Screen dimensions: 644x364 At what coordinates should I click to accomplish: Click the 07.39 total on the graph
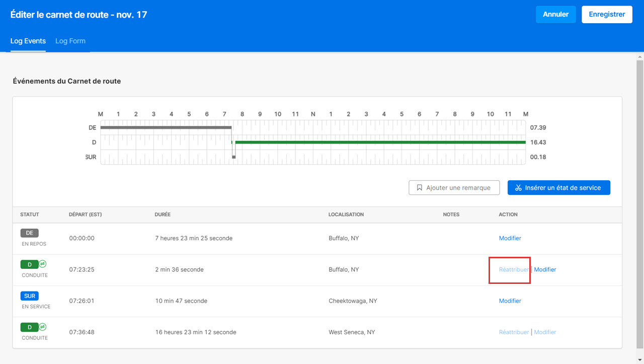coord(538,128)
